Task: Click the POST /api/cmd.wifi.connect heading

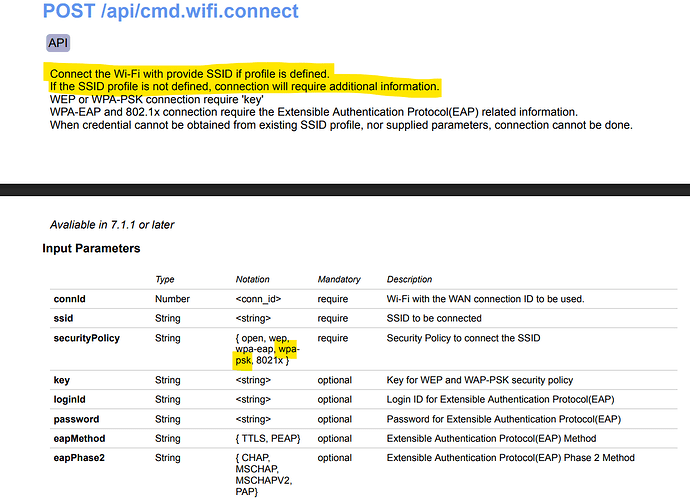Action: click(x=170, y=12)
